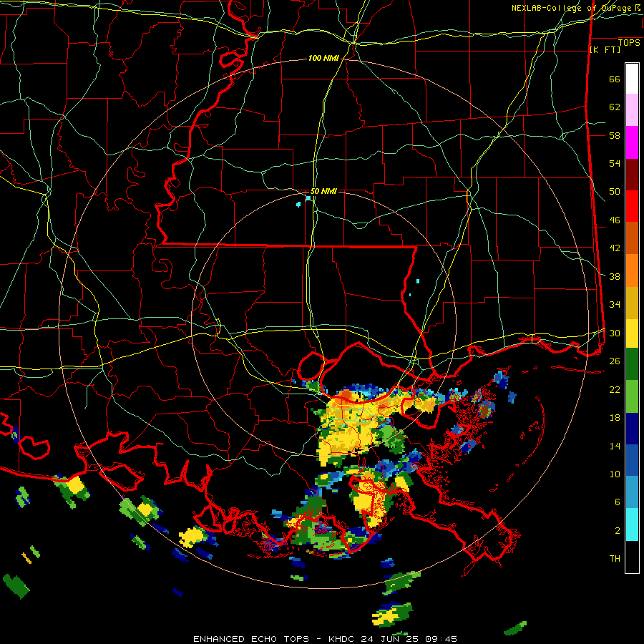Click the "50 NMI" range ring label

click(323, 191)
